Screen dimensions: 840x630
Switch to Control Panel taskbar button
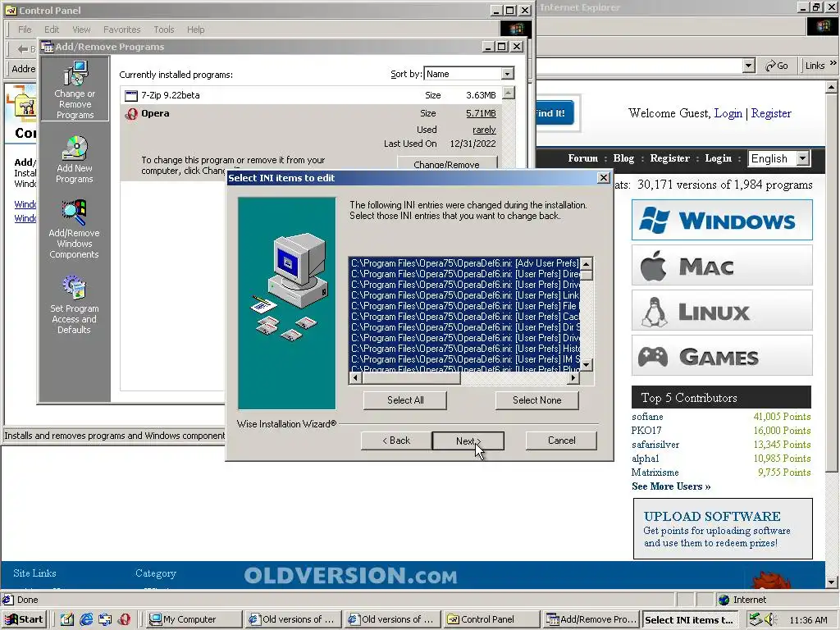(491, 619)
